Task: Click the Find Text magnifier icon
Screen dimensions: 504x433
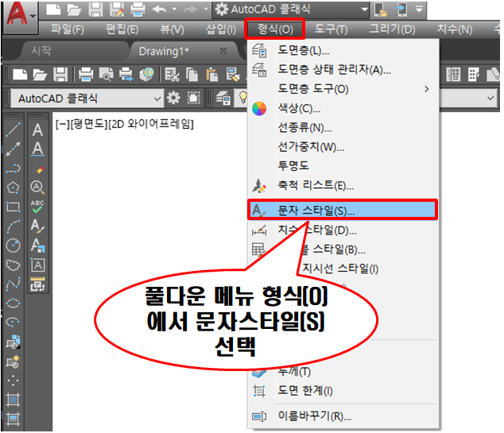Action: (x=37, y=188)
